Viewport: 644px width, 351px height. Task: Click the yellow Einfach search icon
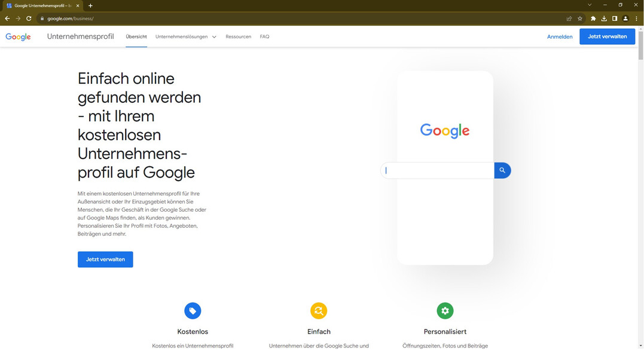coord(319,311)
